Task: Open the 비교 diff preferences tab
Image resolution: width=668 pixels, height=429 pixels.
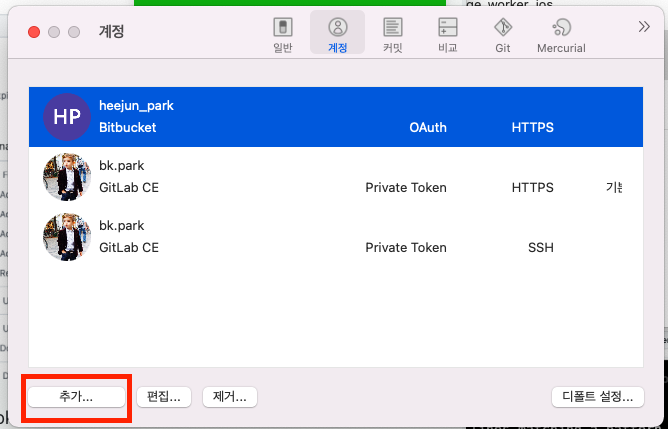Action: click(447, 35)
